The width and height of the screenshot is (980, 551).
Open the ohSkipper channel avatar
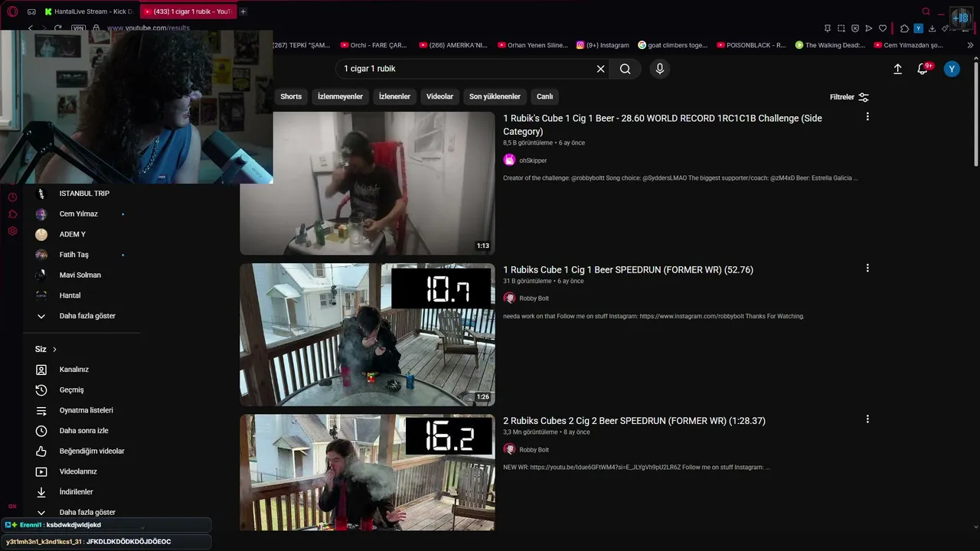click(509, 160)
